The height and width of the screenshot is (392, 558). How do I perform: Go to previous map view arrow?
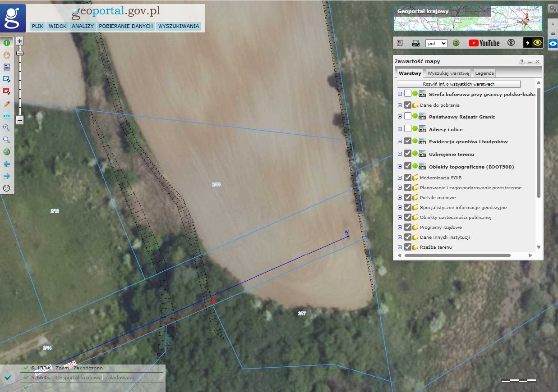[7, 164]
